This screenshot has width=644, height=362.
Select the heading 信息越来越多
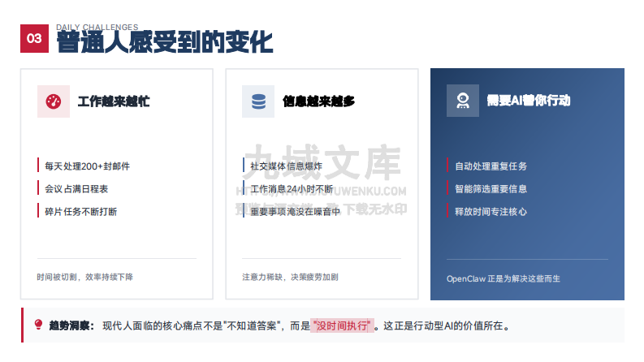pos(318,101)
